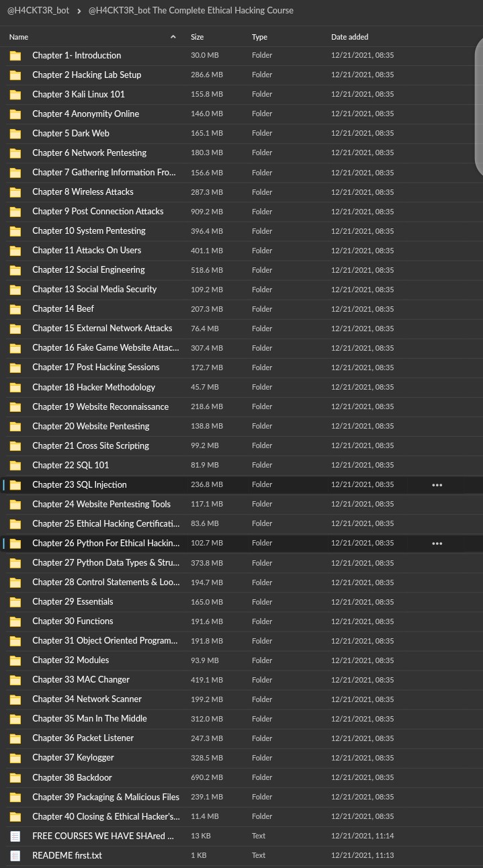Click the 13 KB size value
This screenshot has height=868, width=483.
[200, 836]
